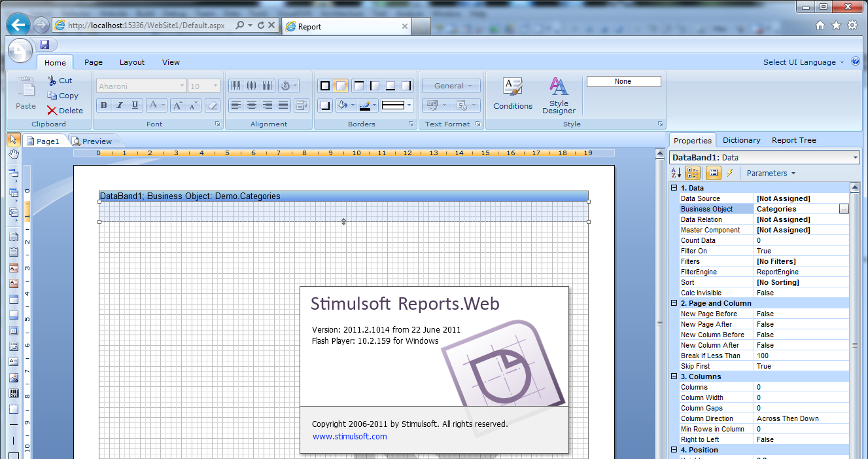
Task: Toggle categorized view in the properties panel
Action: [x=693, y=173]
